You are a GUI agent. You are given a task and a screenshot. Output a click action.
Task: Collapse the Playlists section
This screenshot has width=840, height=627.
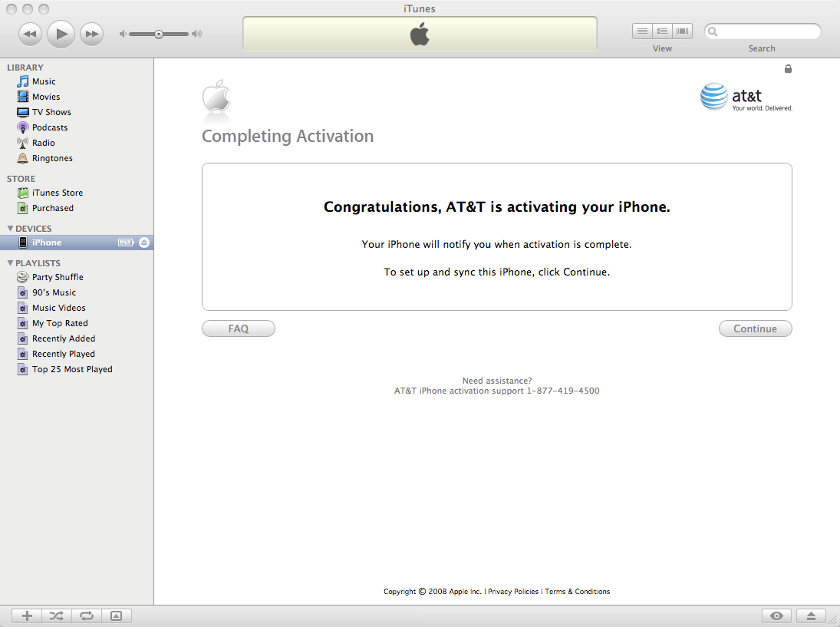10,263
